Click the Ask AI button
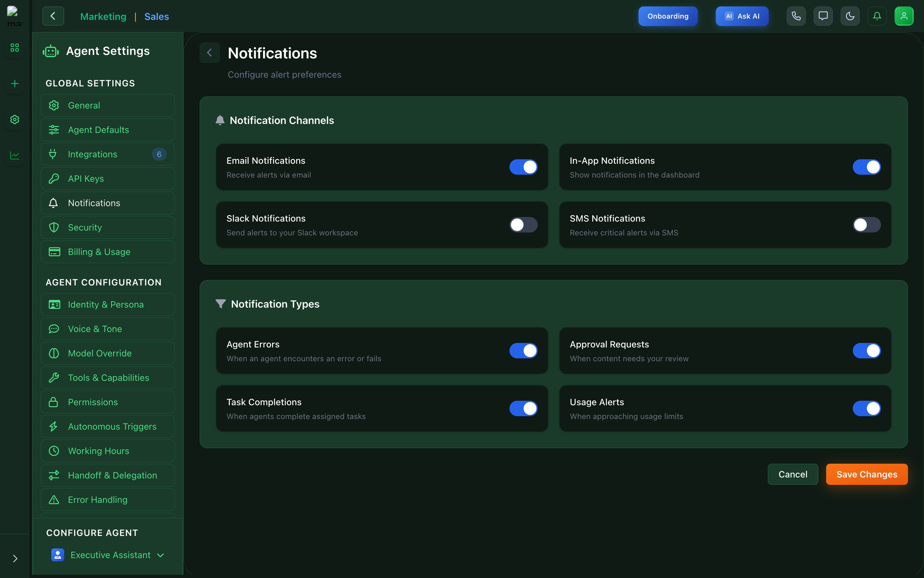This screenshot has width=924, height=578. tap(742, 16)
